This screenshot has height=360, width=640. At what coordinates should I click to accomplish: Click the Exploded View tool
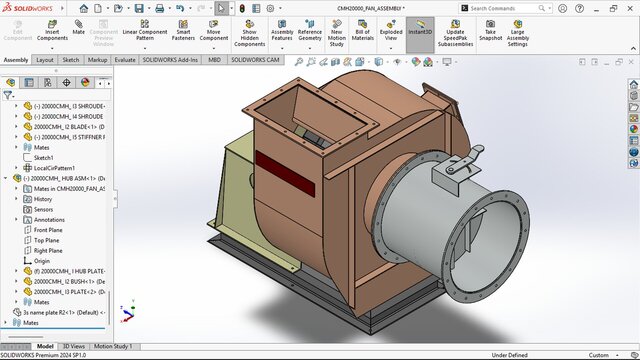391,30
